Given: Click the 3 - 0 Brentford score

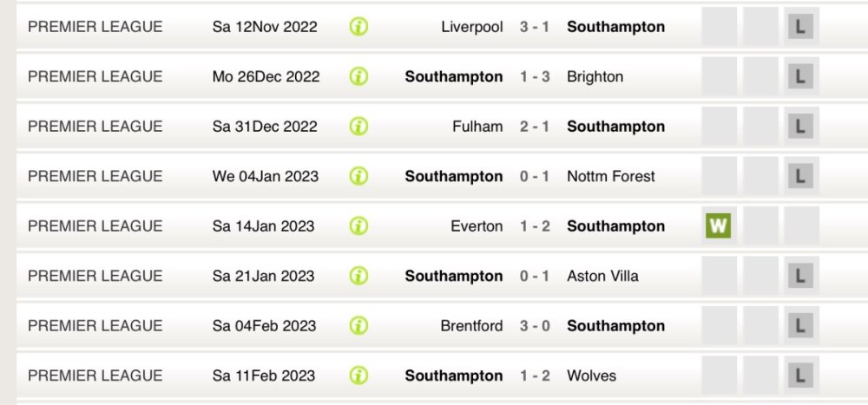Looking at the screenshot, I should coord(535,326).
